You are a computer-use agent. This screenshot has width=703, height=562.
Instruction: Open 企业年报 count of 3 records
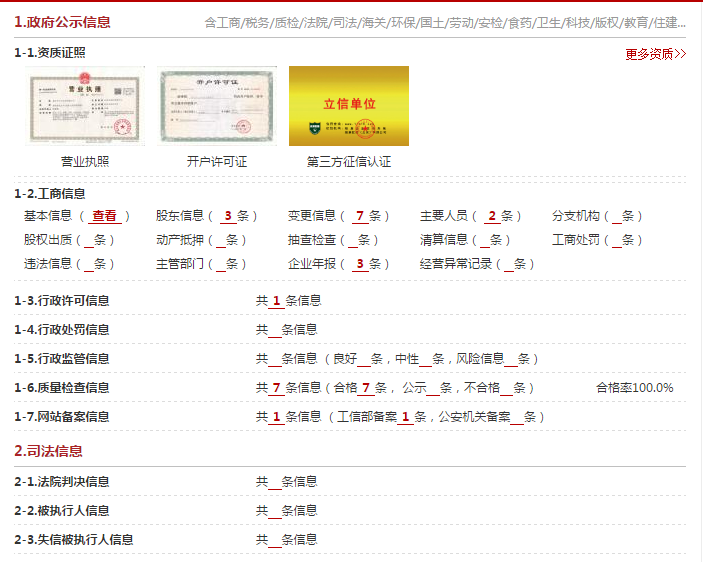point(359,264)
